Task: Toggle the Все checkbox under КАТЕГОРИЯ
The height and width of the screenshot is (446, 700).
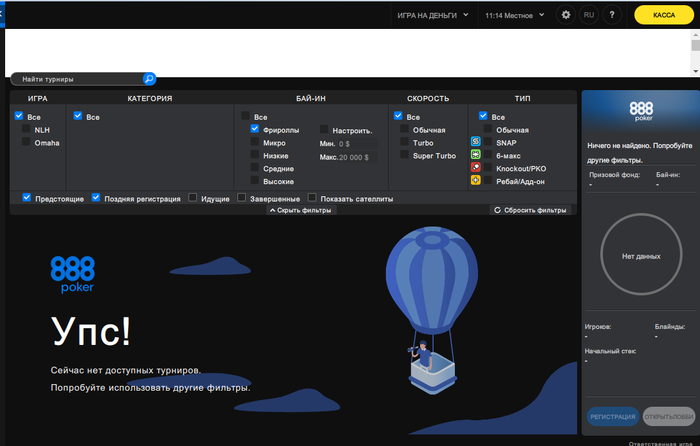Action: pos(78,116)
